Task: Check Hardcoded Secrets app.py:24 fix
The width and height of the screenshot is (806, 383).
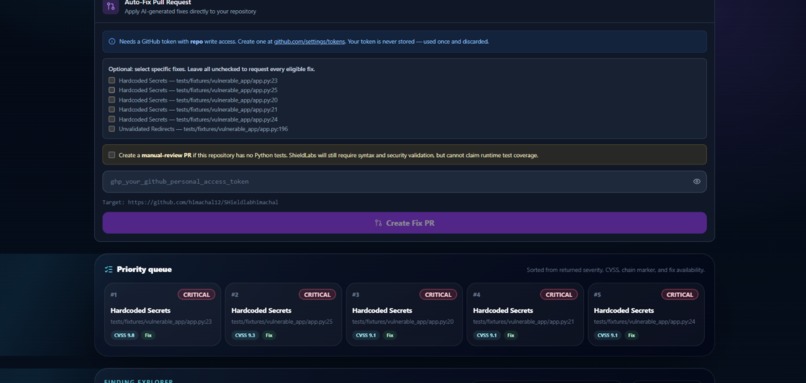Action: pos(112,119)
